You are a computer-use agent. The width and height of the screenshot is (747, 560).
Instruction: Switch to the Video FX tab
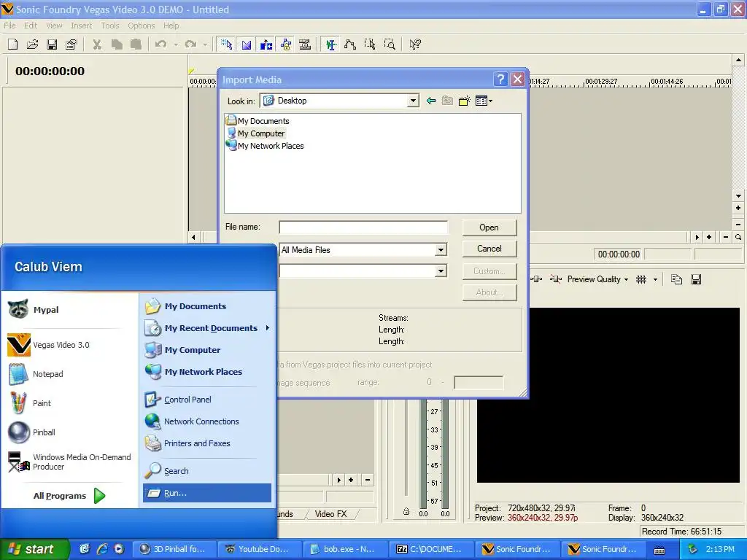pyautogui.click(x=330, y=514)
